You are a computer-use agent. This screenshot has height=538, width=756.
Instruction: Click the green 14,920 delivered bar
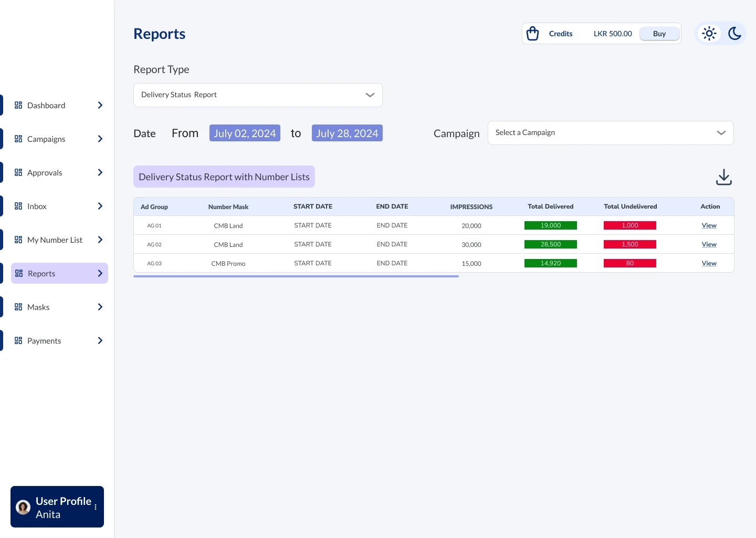(x=551, y=263)
